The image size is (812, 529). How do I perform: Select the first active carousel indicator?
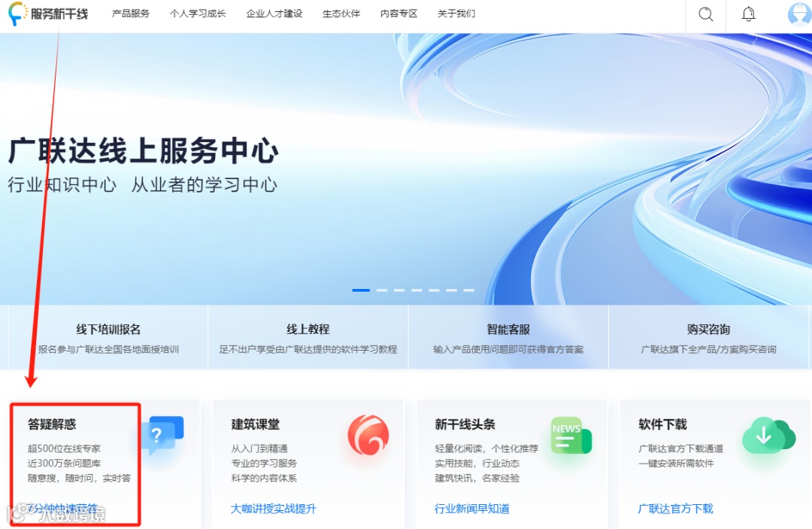[x=361, y=290]
